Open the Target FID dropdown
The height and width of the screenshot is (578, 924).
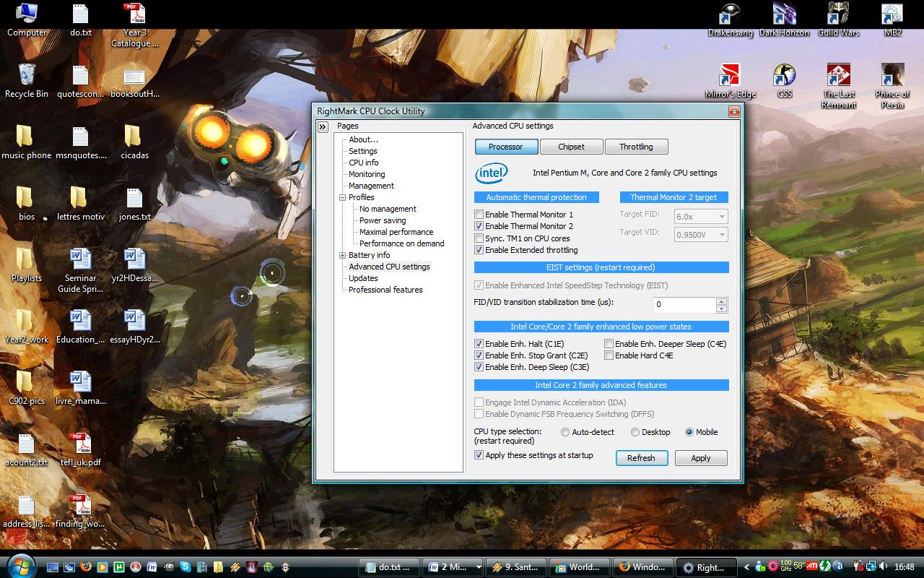700,216
